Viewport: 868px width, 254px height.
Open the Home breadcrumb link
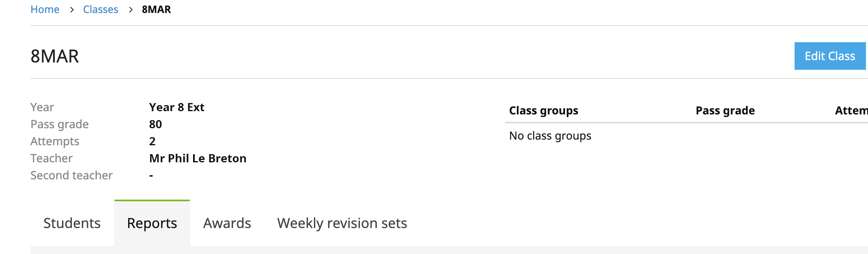pos(45,9)
